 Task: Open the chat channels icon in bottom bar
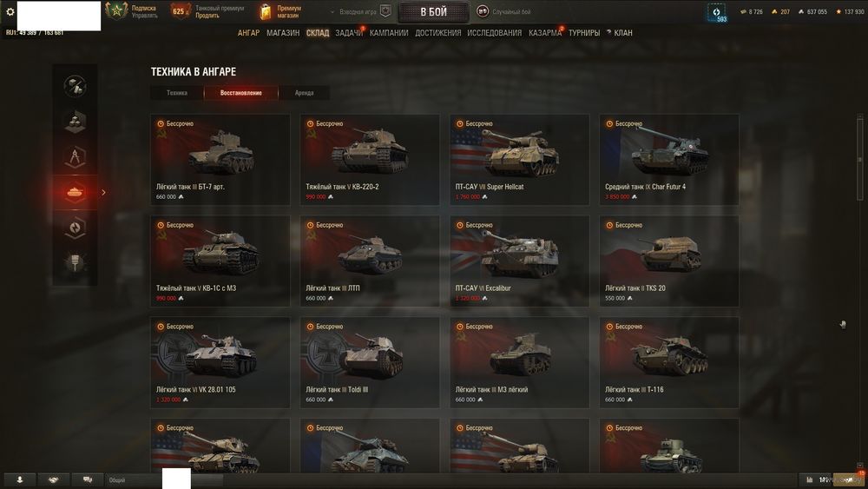click(x=88, y=480)
